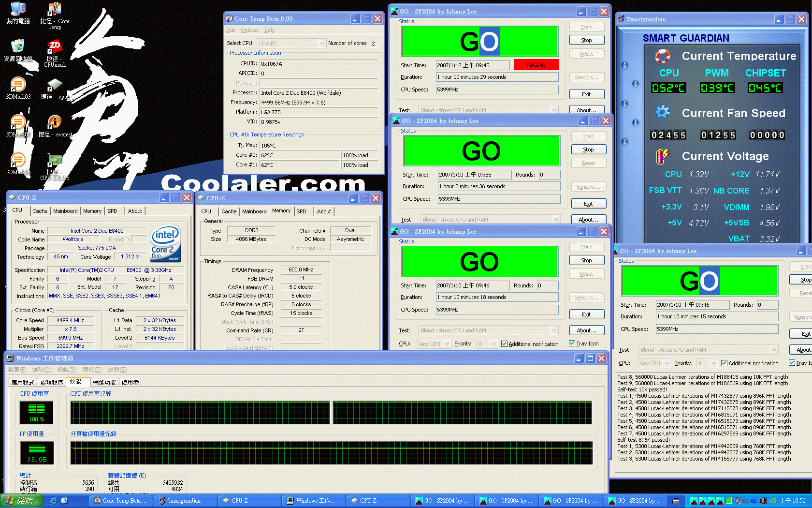Click the gear icon beside Current Fan Speed

tap(663, 113)
